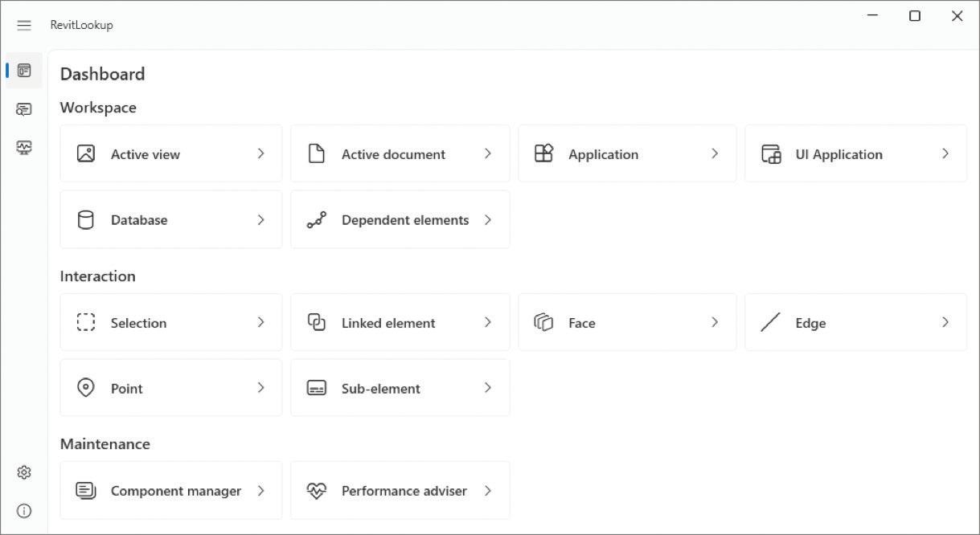Click the UI Application window icon
Screen dimensions: 980x535
[x=771, y=154]
